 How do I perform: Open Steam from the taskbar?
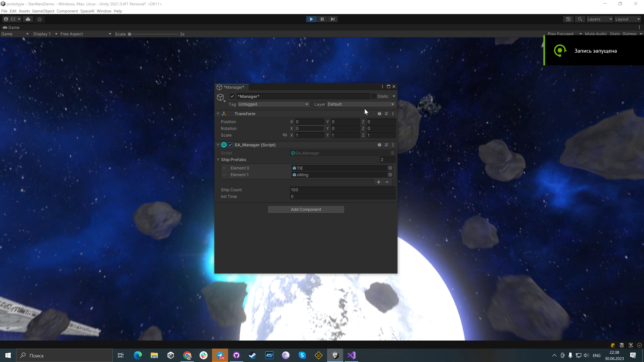[x=253, y=355]
